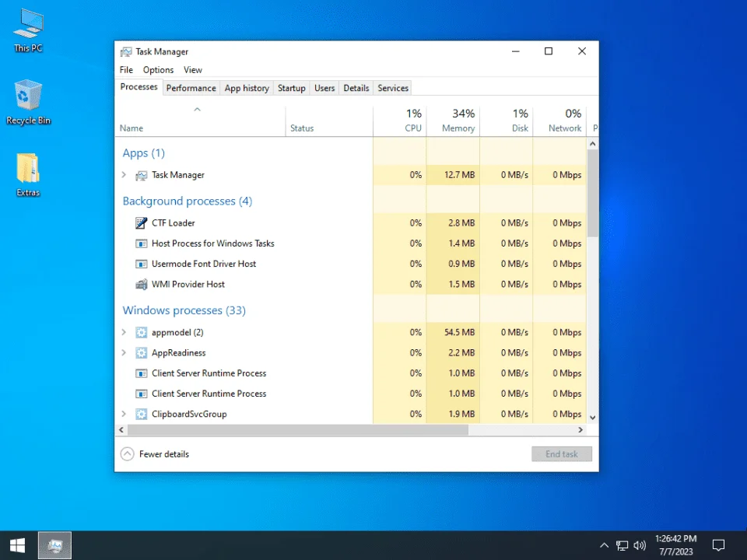Viewport: 747px width, 560px height.
Task: Select the Recycle Bin desktop icon
Action: pos(28,103)
